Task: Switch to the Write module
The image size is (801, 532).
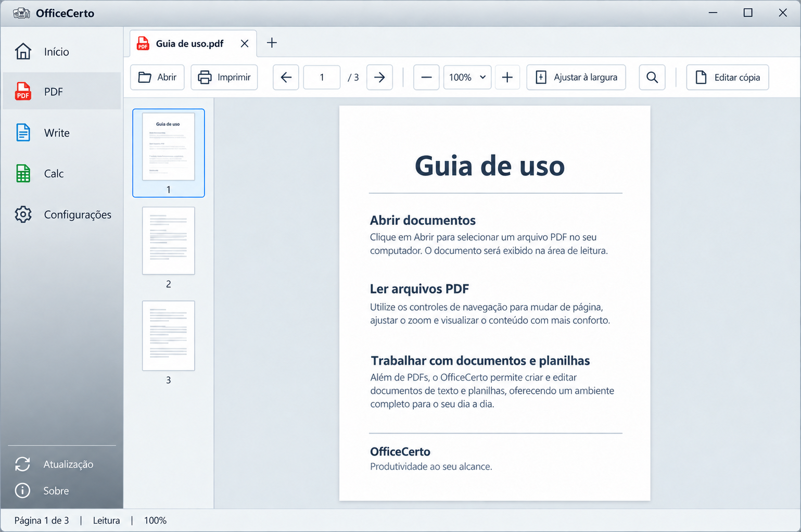Action: (x=61, y=133)
